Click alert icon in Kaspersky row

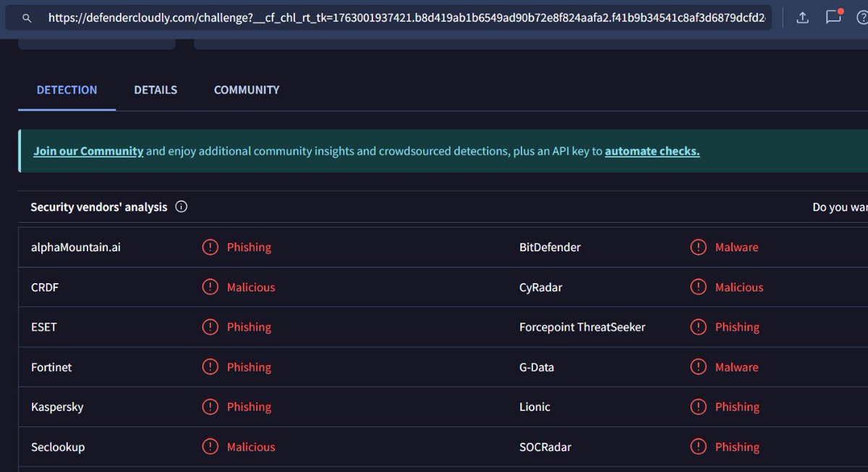210,407
